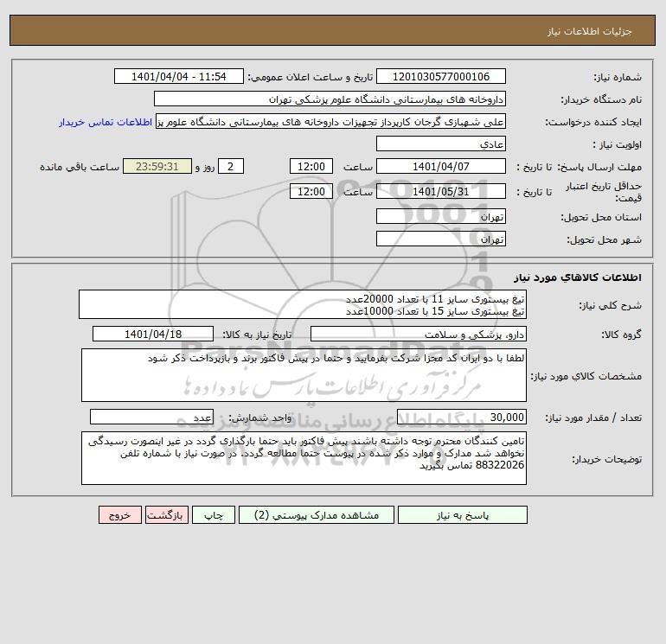Click the label تاریخ نیاز به کالا

coord(257,335)
